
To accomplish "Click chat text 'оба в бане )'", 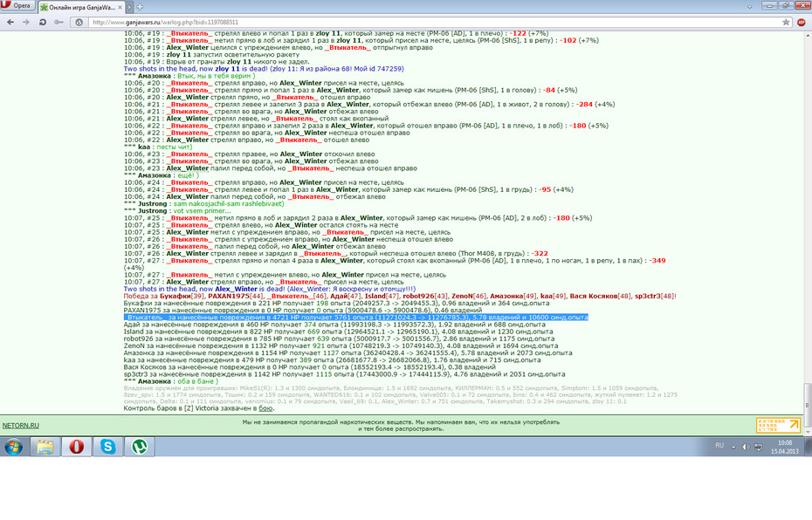I will pos(198,381).
